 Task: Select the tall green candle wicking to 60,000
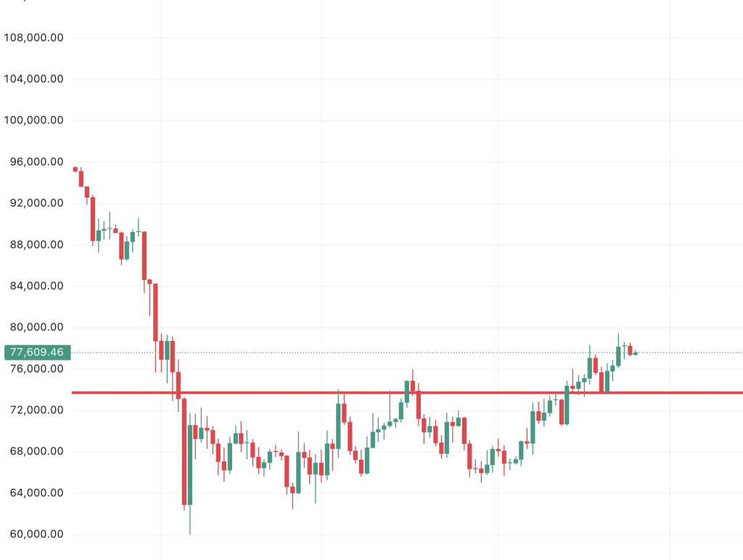pyautogui.click(x=190, y=464)
